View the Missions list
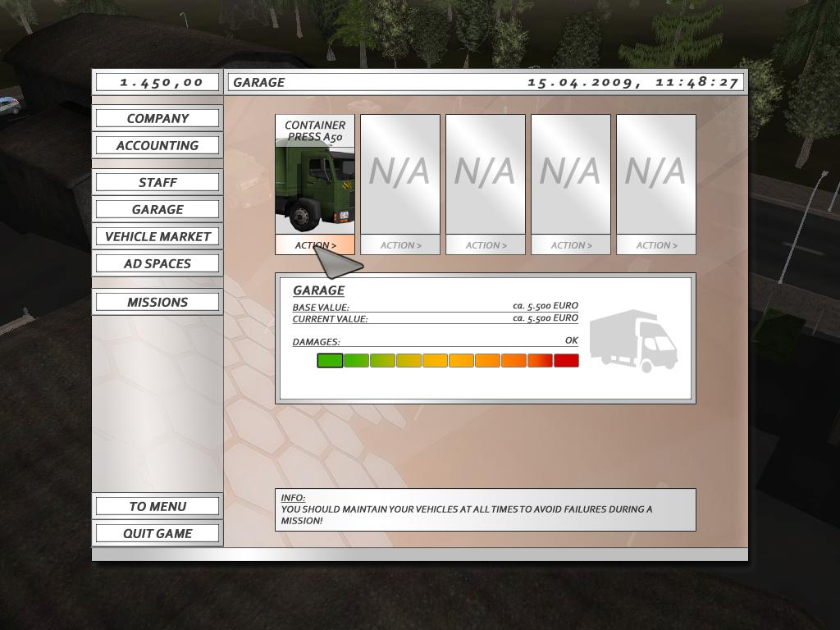This screenshot has width=840, height=630. pyautogui.click(x=157, y=302)
